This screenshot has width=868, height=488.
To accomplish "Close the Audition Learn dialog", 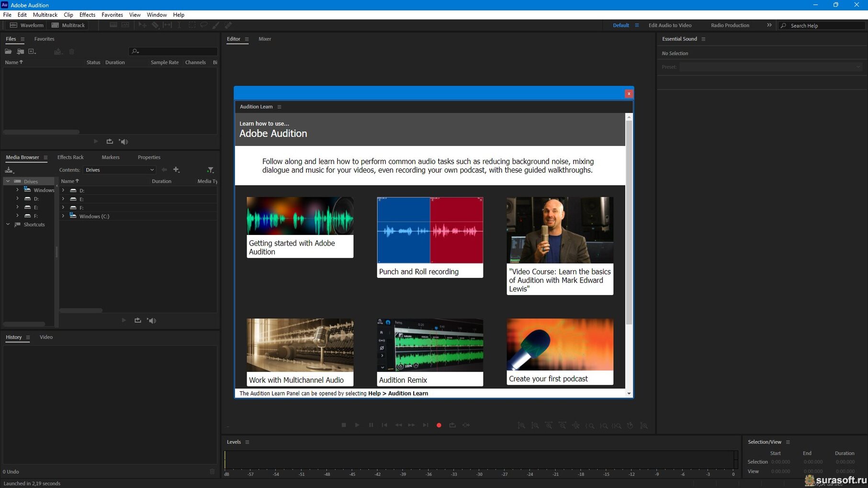I will click(x=629, y=94).
